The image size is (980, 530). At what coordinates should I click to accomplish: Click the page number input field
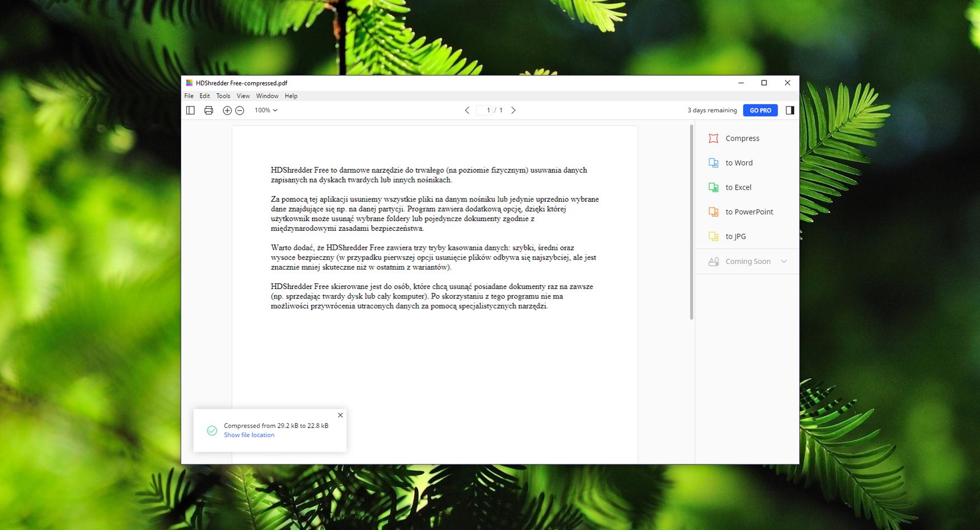click(485, 110)
